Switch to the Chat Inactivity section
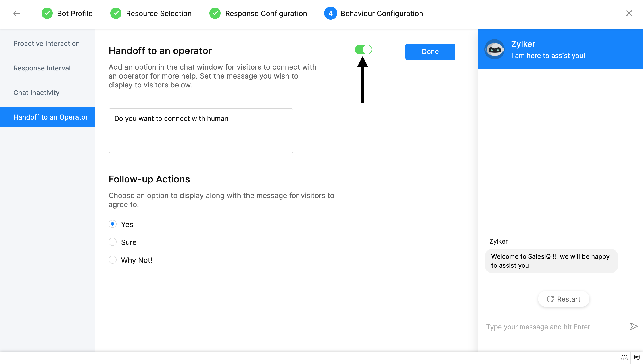Viewport: 643px width, 364px height. coord(37,93)
